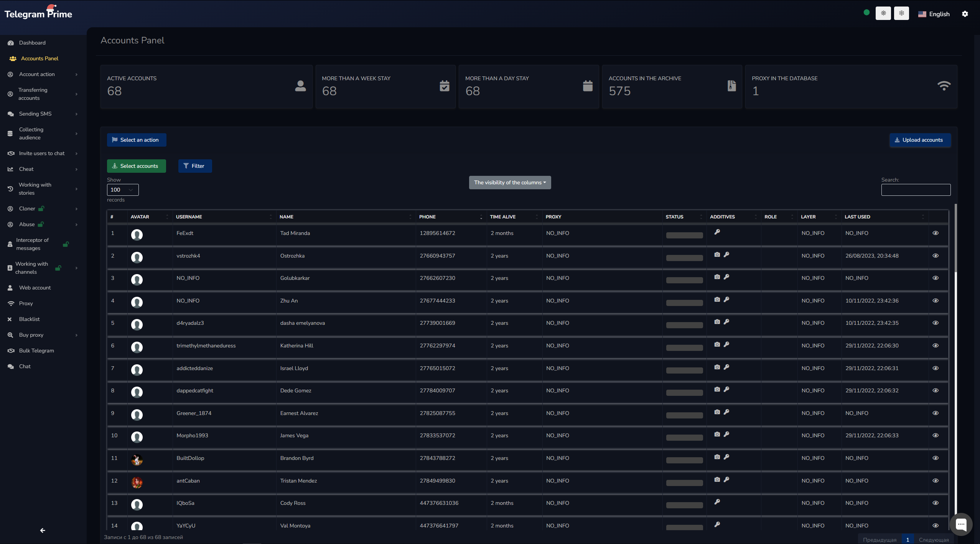Open the Cheat menu in sidebar
The height and width of the screenshot is (544, 980).
pos(26,169)
